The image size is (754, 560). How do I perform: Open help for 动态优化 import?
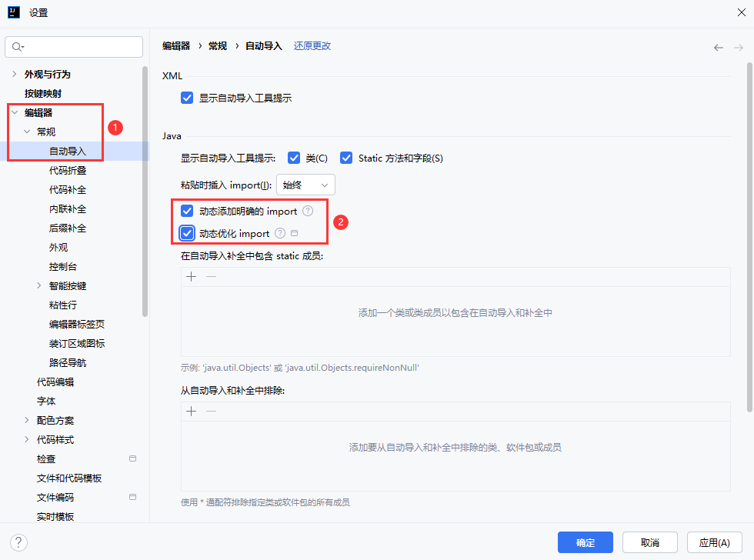tap(280, 233)
